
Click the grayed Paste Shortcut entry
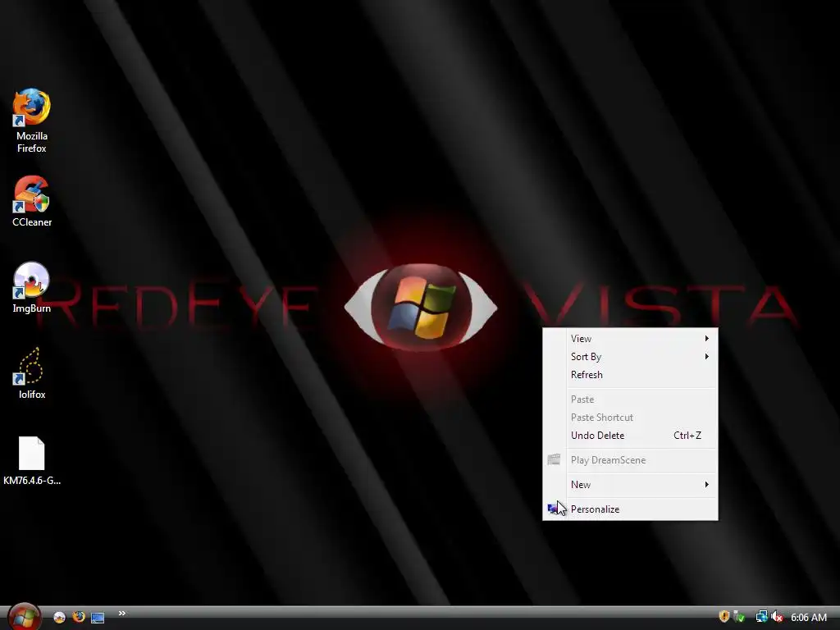pyautogui.click(x=631, y=418)
